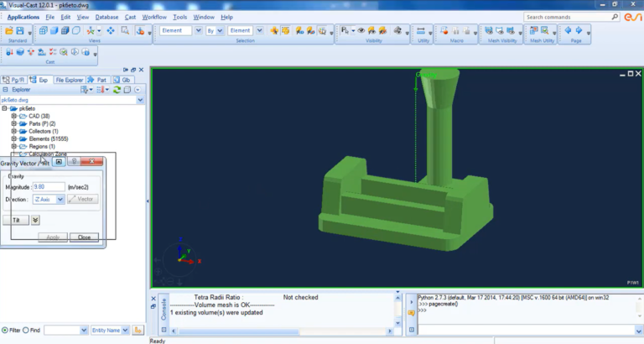This screenshot has height=344, width=644.
Task: Click the measure distance icon in Utility
Action: (x=421, y=31)
